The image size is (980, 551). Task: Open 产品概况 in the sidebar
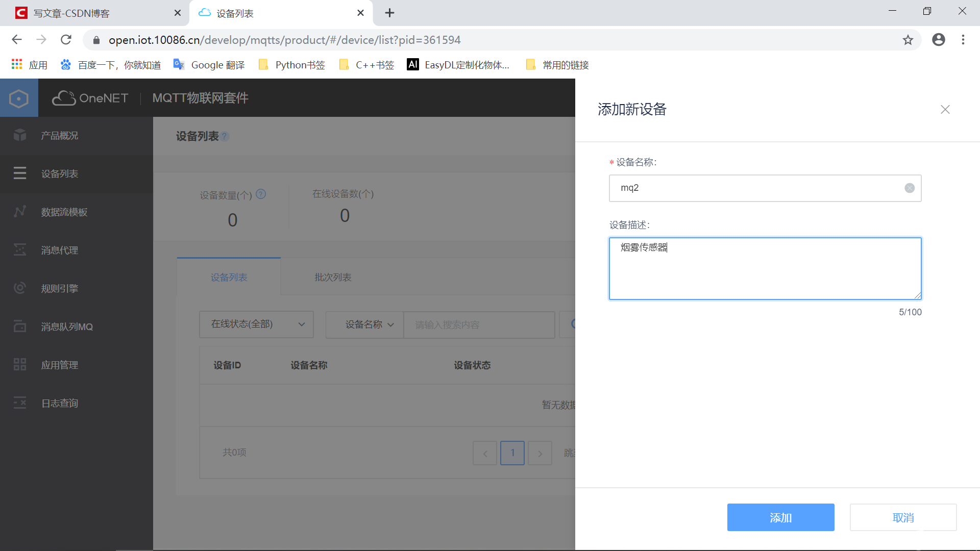click(59, 136)
